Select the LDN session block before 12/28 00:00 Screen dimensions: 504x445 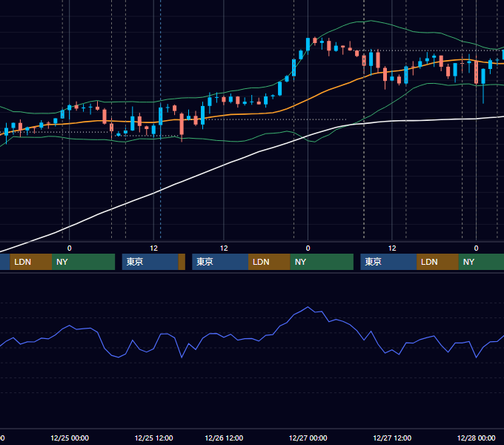point(437,262)
